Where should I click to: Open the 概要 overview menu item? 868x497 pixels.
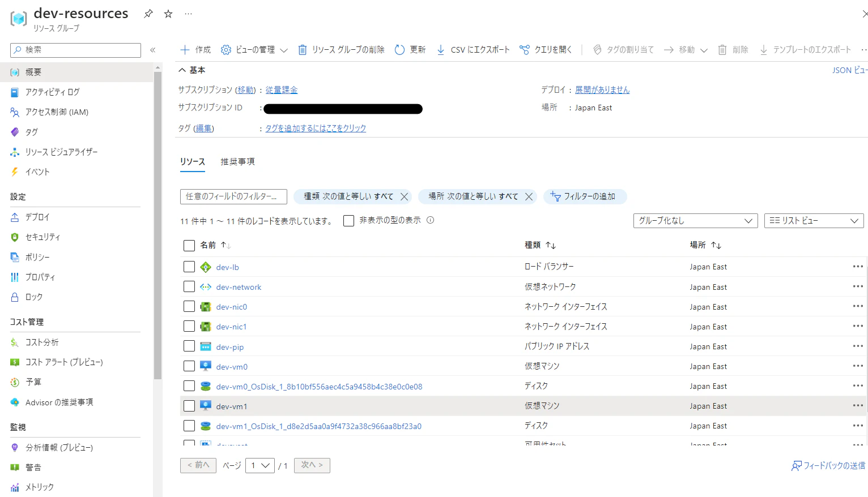[x=76, y=72]
